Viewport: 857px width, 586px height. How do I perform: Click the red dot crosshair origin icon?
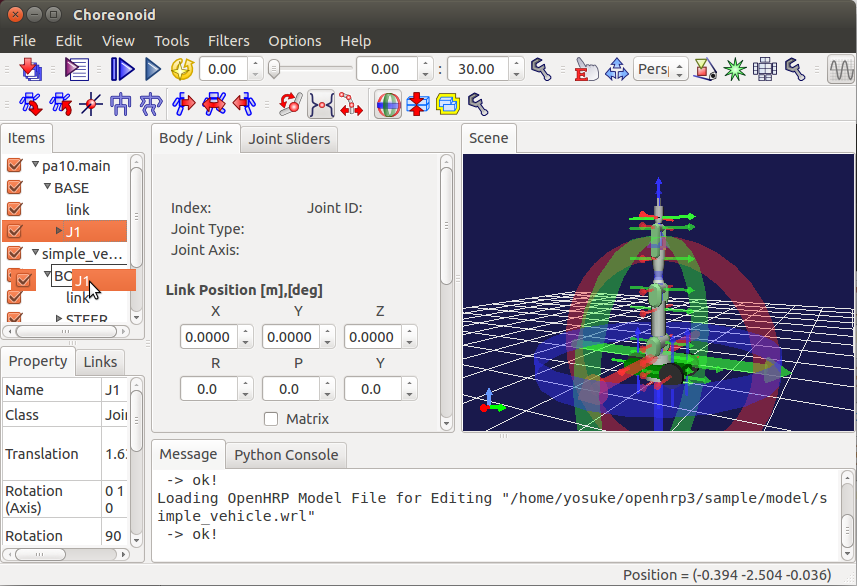pyautogui.click(x=91, y=104)
